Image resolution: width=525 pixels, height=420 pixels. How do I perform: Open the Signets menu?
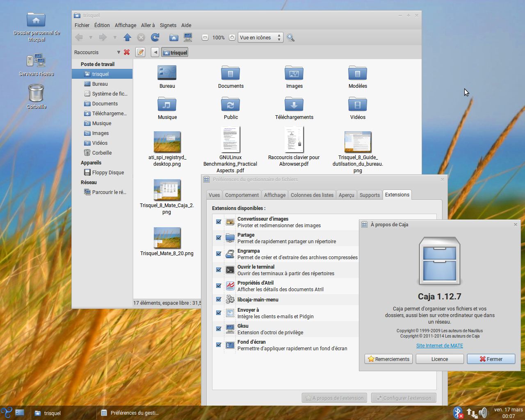pos(168,25)
